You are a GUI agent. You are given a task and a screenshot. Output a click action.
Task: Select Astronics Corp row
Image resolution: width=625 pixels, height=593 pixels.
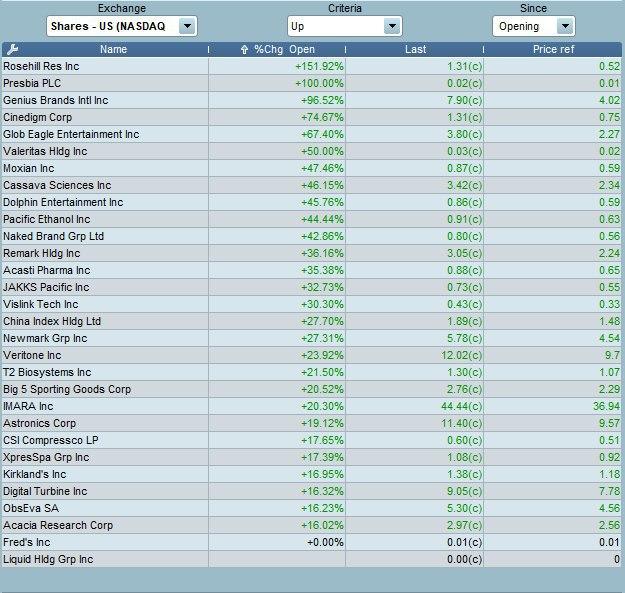pyautogui.click(x=311, y=423)
